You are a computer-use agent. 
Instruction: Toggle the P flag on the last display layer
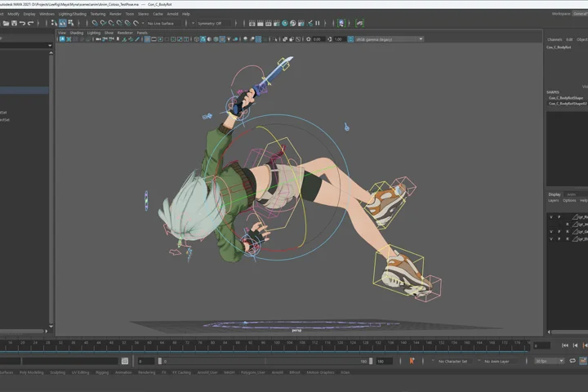coord(559,239)
